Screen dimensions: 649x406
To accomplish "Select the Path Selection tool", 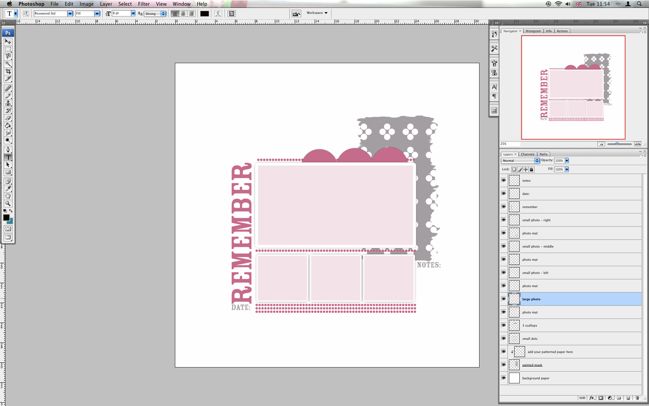I will (8, 165).
